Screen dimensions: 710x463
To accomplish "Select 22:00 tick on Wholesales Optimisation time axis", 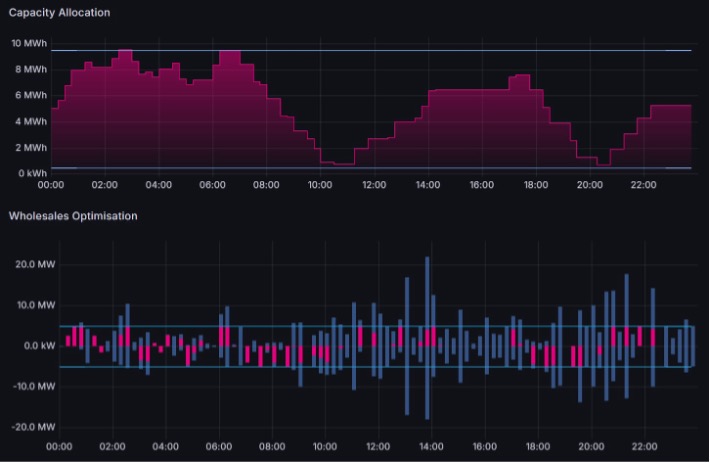I will point(644,447).
